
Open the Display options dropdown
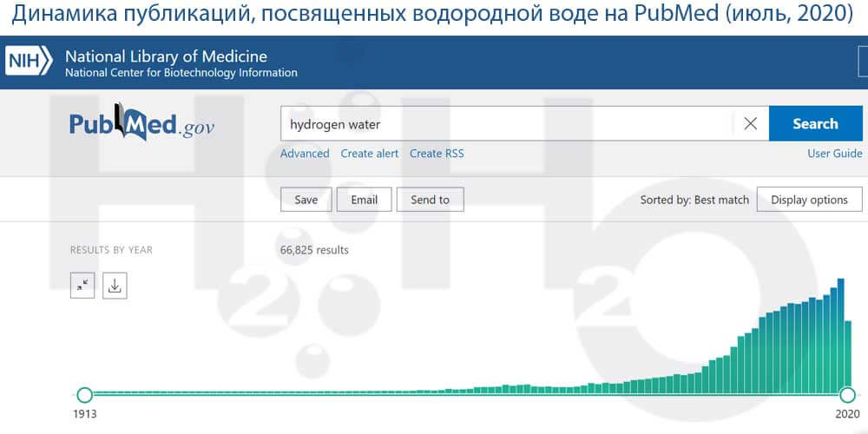tap(809, 200)
